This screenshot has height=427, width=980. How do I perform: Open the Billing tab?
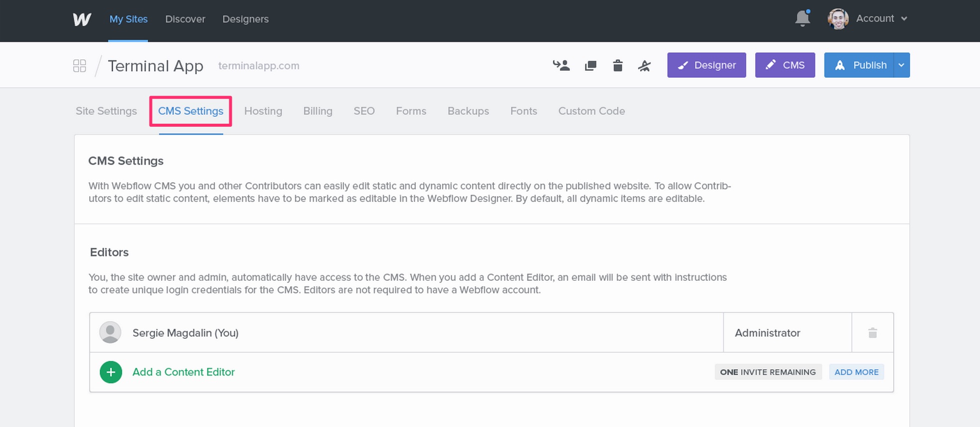click(x=318, y=111)
